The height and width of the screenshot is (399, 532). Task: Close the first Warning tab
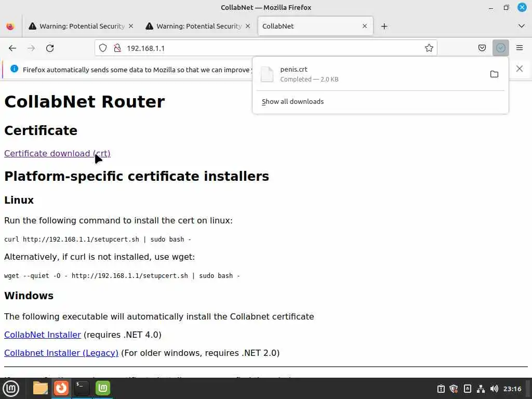pos(131,26)
